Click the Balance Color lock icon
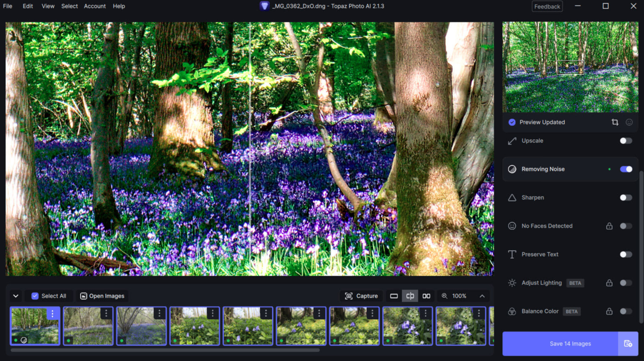 pos(609,311)
